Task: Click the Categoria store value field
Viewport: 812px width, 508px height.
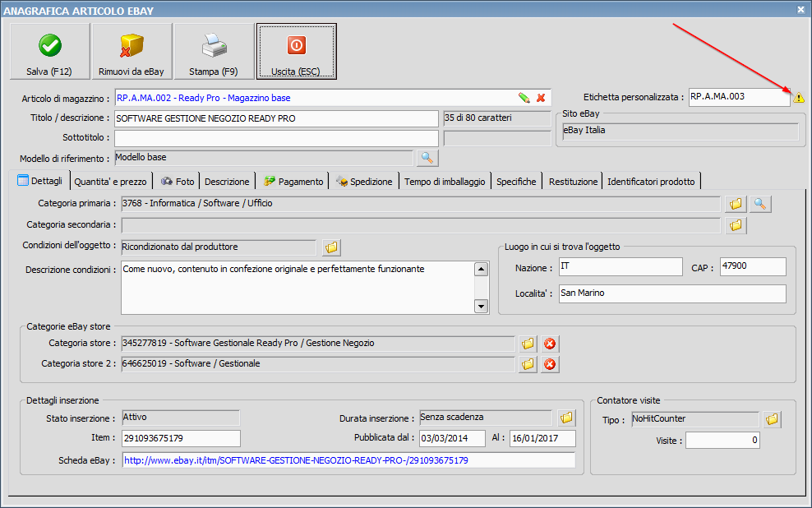Action: click(x=318, y=344)
